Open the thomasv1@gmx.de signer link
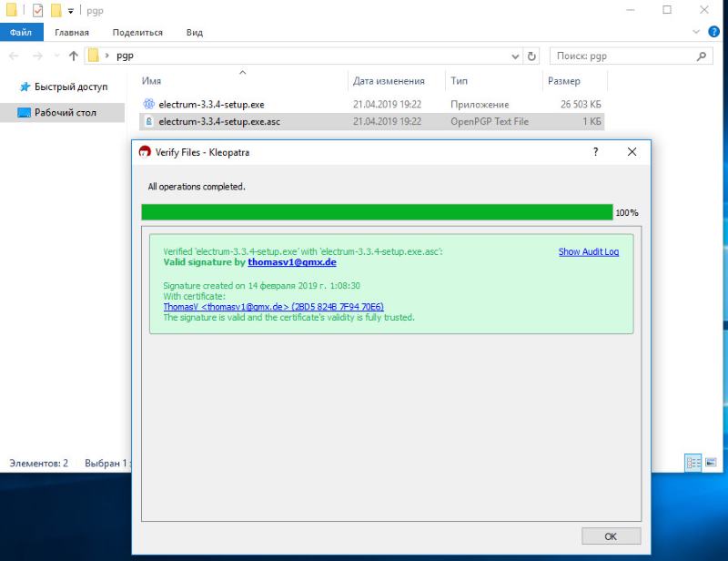 [x=292, y=262]
